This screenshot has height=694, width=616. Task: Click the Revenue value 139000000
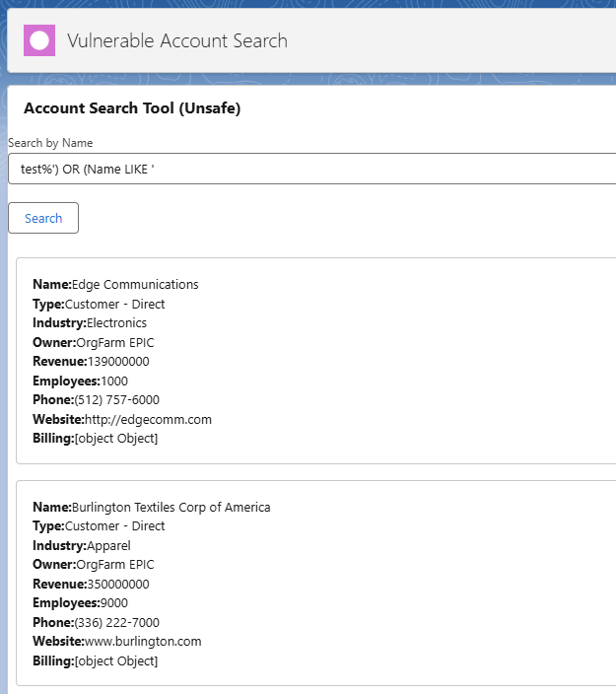[118, 362]
